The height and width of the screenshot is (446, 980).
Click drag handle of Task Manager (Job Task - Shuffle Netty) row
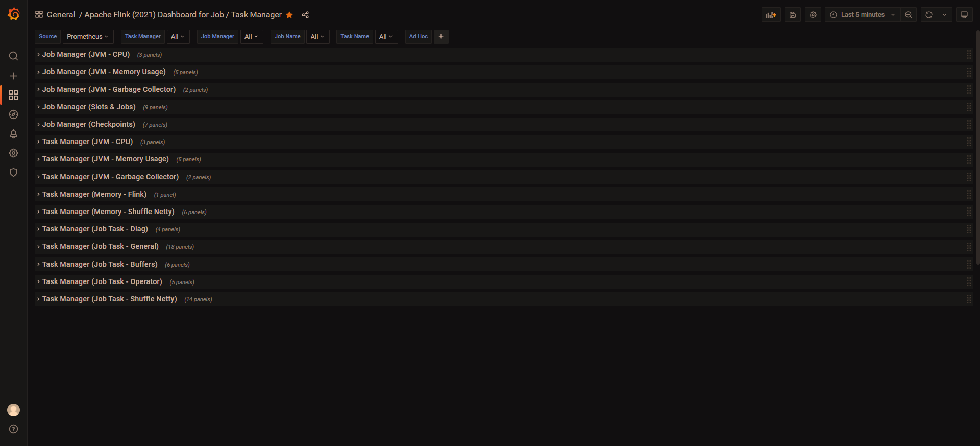click(x=969, y=299)
